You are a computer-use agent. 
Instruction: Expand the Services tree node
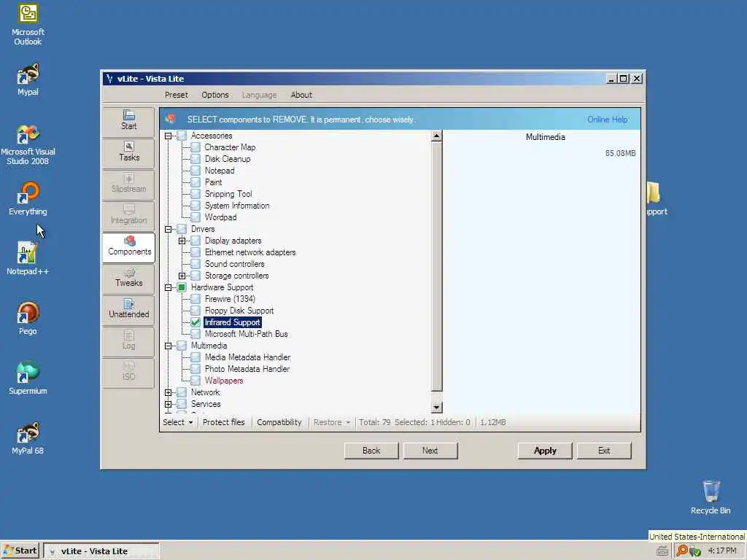pyautogui.click(x=169, y=404)
